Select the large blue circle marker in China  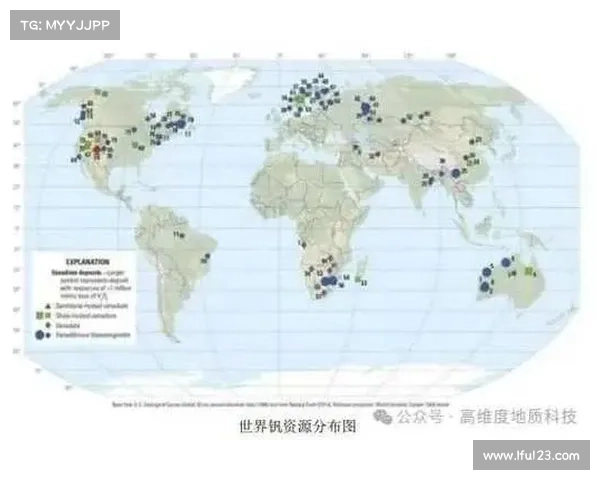(456, 173)
